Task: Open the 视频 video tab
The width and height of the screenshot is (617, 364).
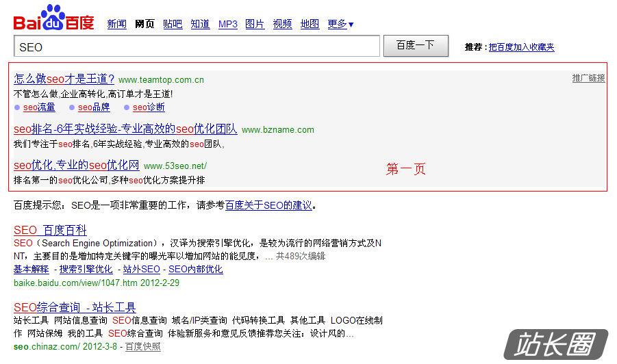Action: (283, 24)
